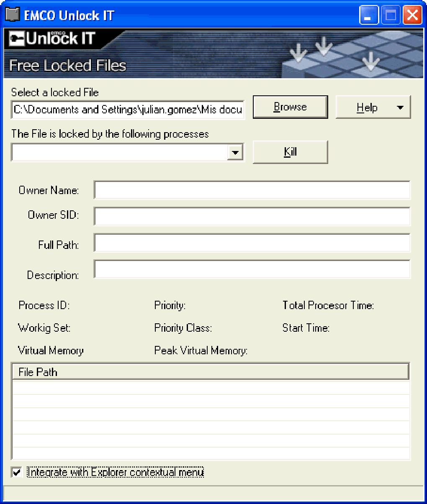Click the locked file path field
This screenshot has width=427, height=504.
128,110
